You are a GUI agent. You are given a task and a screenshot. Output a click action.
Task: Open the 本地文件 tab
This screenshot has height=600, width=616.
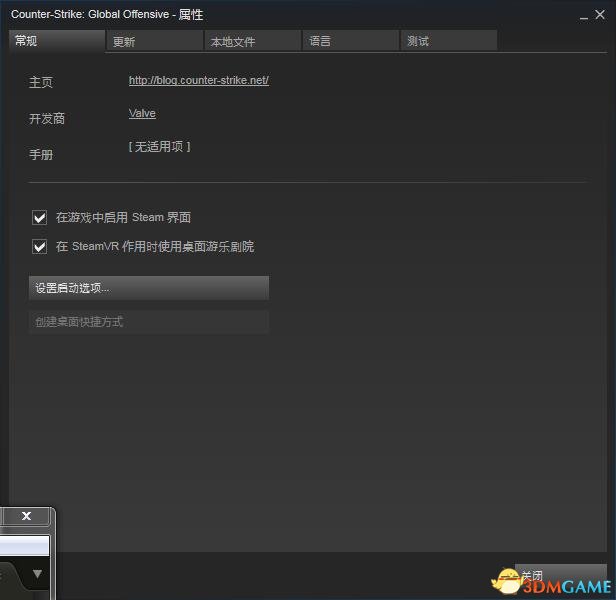pyautogui.click(x=253, y=40)
